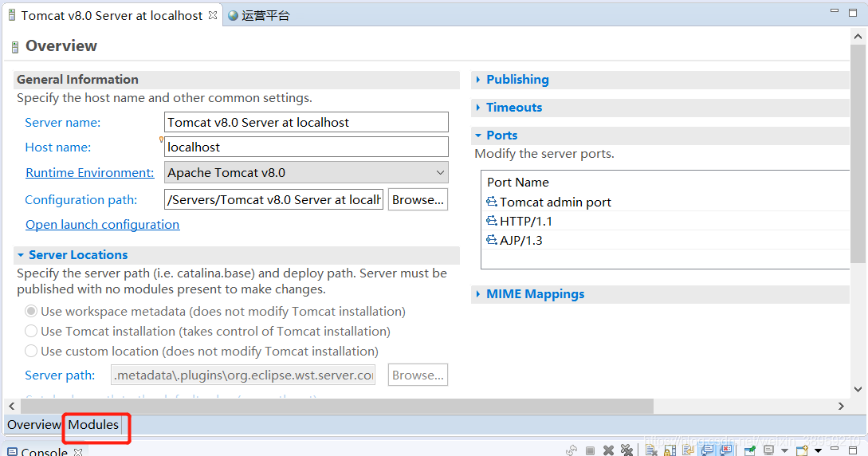
Task: Click the Console view icon
Action: pyautogui.click(x=12, y=451)
